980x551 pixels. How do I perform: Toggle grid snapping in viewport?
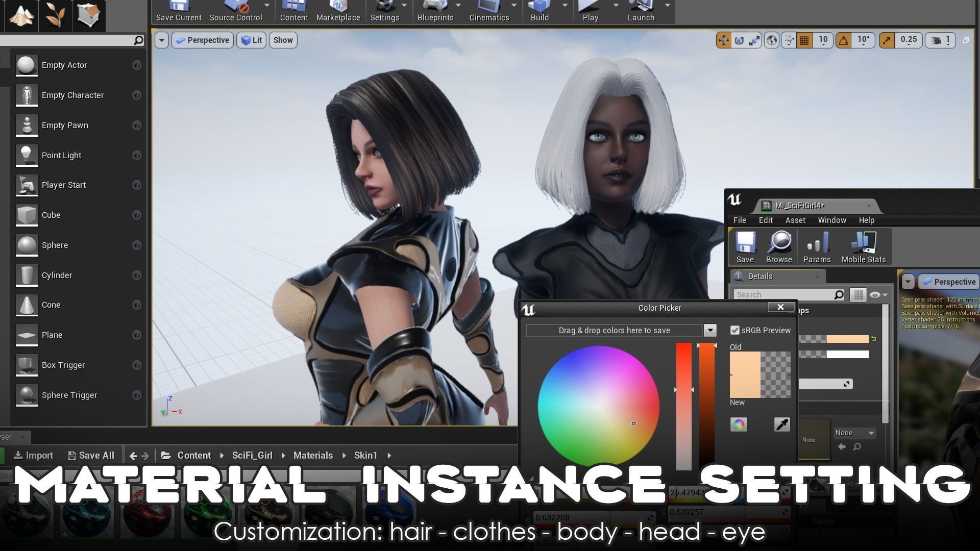[805, 40]
